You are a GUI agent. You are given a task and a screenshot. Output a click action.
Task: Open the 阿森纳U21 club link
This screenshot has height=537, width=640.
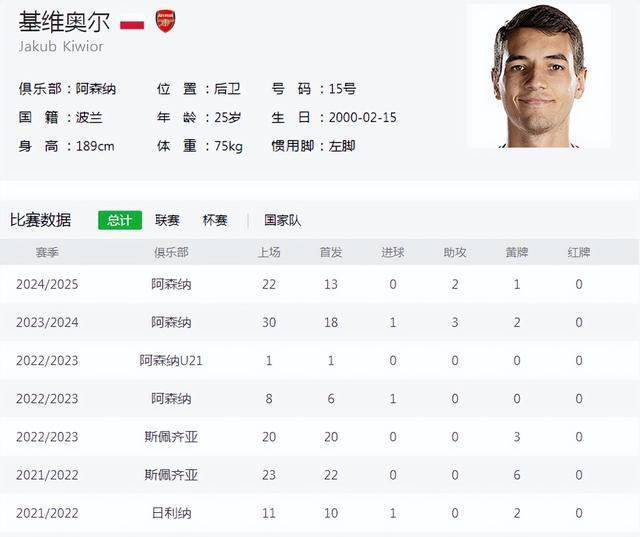[171, 360]
